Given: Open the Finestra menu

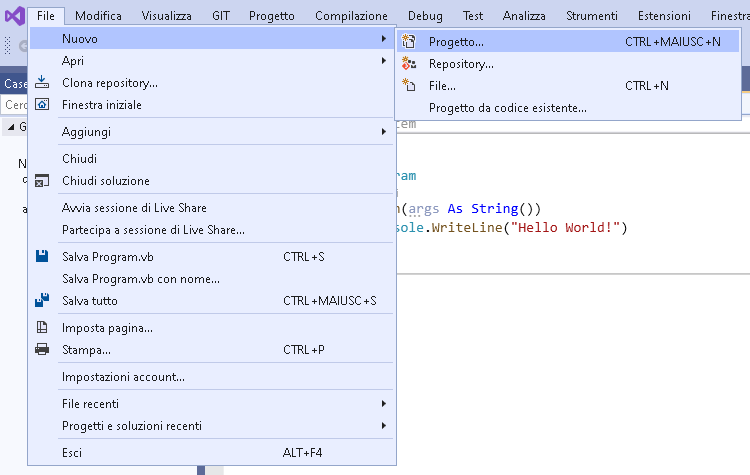Looking at the screenshot, I should [x=730, y=16].
